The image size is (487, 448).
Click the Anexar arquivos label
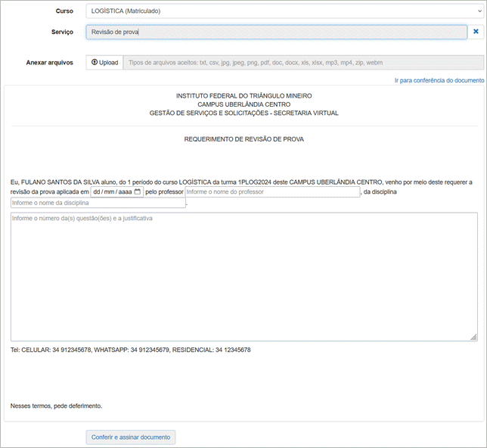(49, 63)
